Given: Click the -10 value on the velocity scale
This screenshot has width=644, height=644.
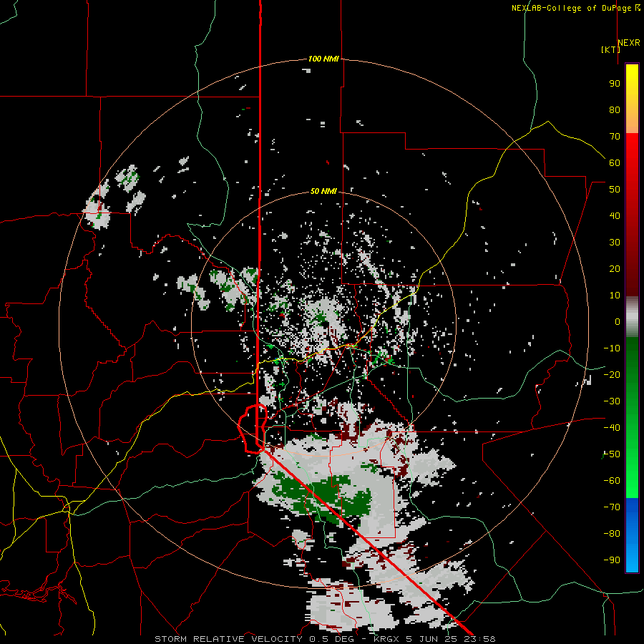Looking at the screenshot, I should tap(612, 348).
